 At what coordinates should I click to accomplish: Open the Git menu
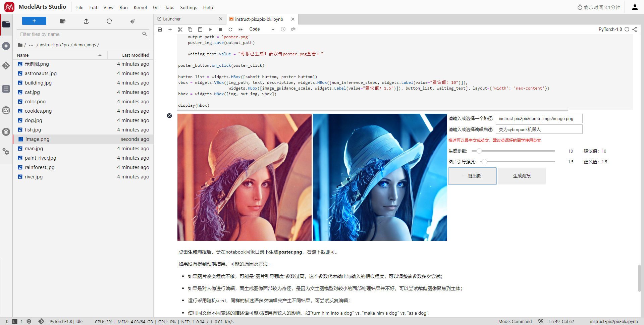point(156,7)
